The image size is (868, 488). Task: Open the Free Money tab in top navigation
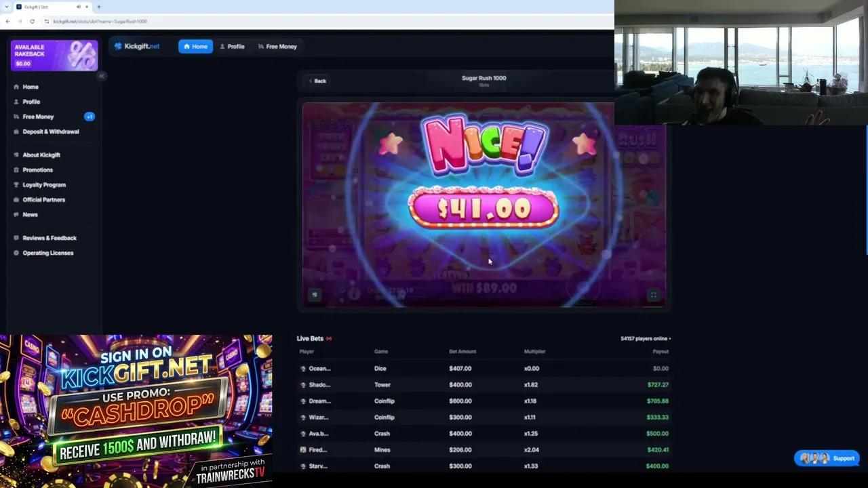pyautogui.click(x=277, y=46)
